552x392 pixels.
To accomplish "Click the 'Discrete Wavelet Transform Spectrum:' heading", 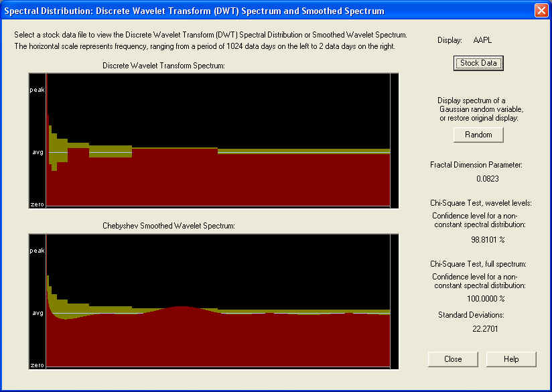I will (x=163, y=66).
